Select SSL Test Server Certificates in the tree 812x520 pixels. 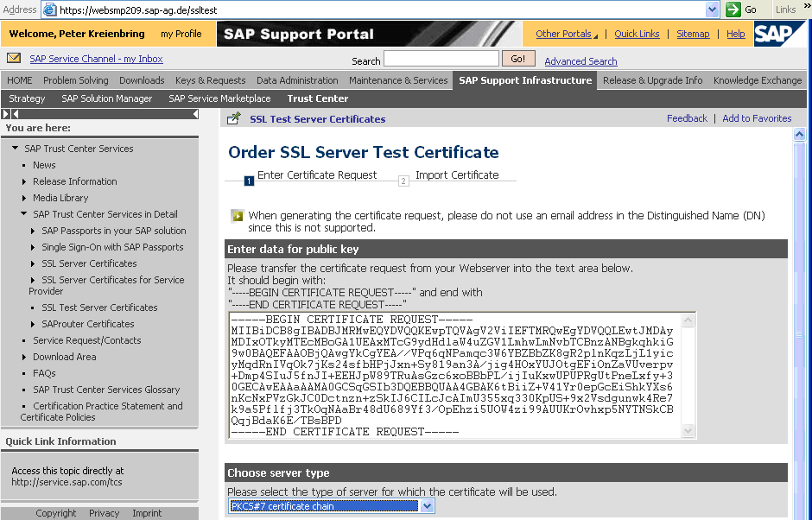[99, 308]
